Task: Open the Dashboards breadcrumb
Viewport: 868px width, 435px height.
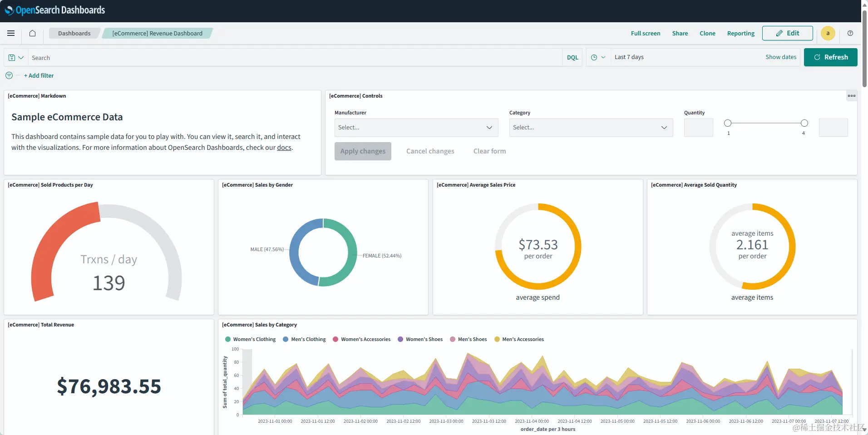Action: click(74, 33)
